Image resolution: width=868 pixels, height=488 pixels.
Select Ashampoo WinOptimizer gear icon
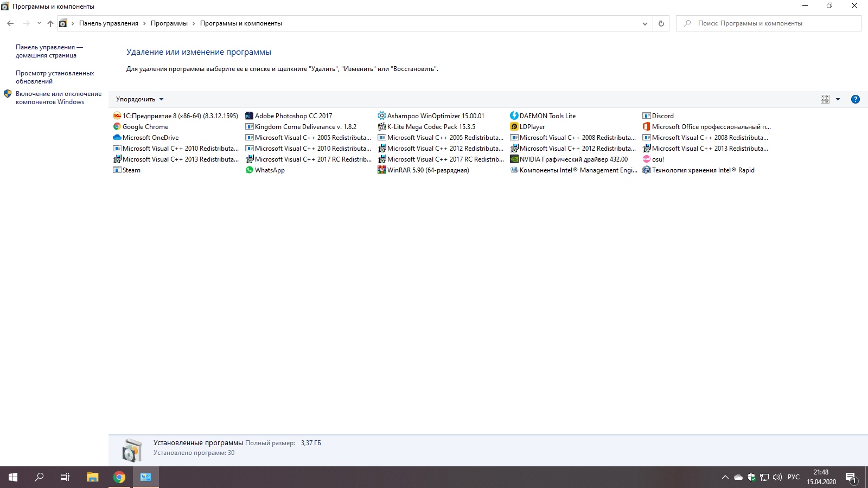click(x=381, y=115)
